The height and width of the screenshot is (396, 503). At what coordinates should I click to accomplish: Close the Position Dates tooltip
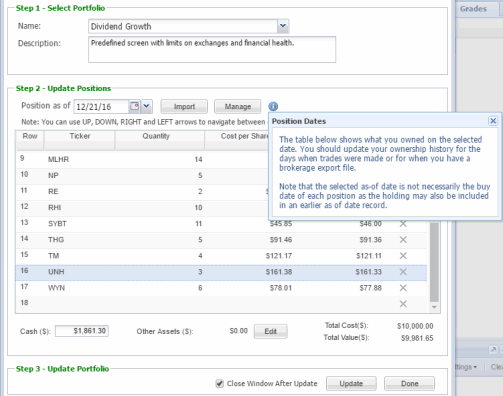(x=493, y=121)
